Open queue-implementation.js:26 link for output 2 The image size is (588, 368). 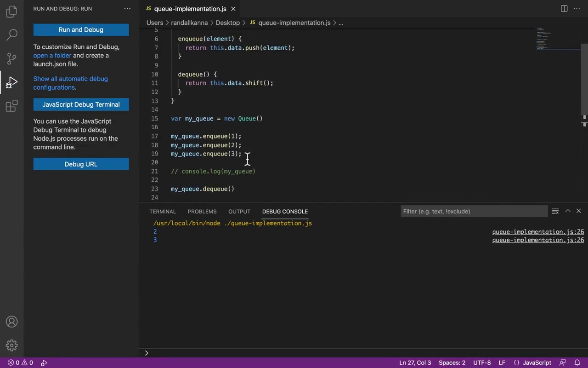(538, 232)
